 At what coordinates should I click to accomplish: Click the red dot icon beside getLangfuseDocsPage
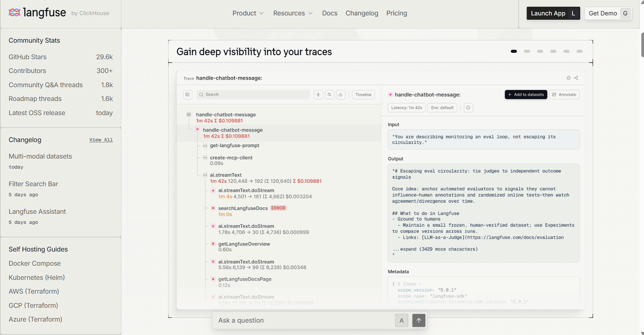tap(213, 279)
